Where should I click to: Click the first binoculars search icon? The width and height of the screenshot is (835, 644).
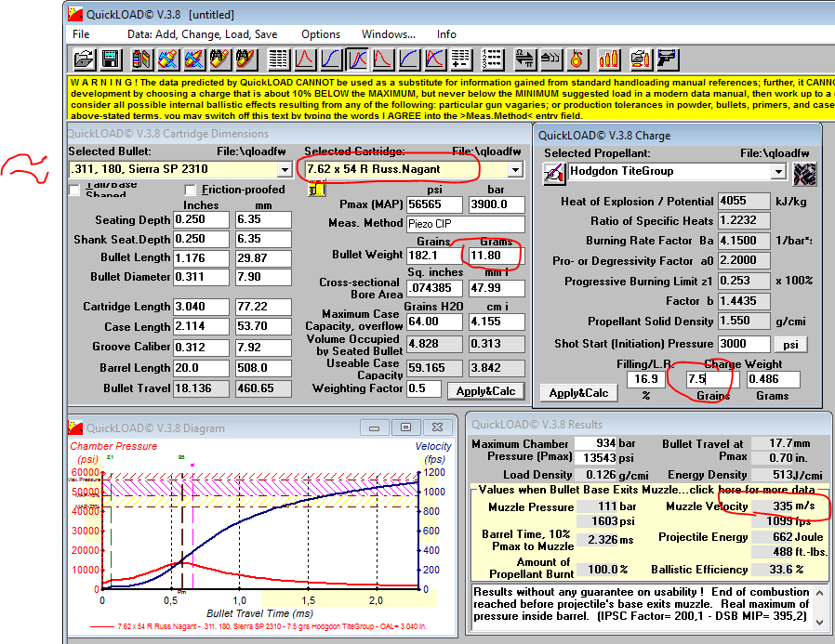pyautogui.click(x=220, y=59)
